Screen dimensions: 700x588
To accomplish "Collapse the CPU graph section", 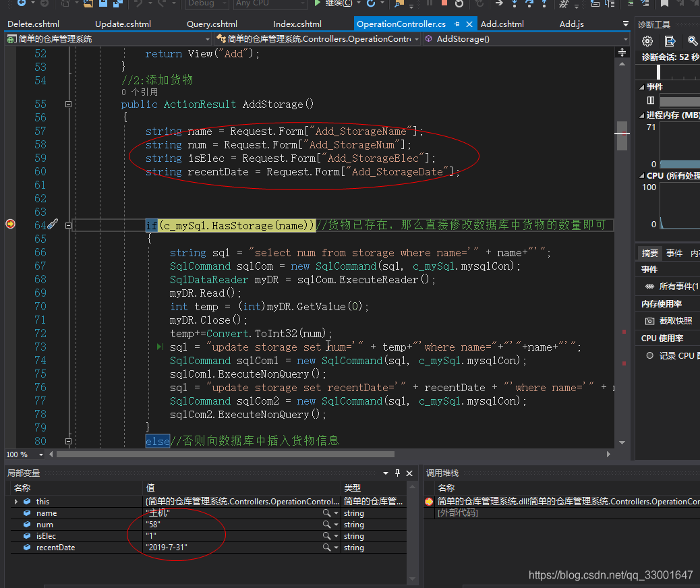I will pos(642,176).
